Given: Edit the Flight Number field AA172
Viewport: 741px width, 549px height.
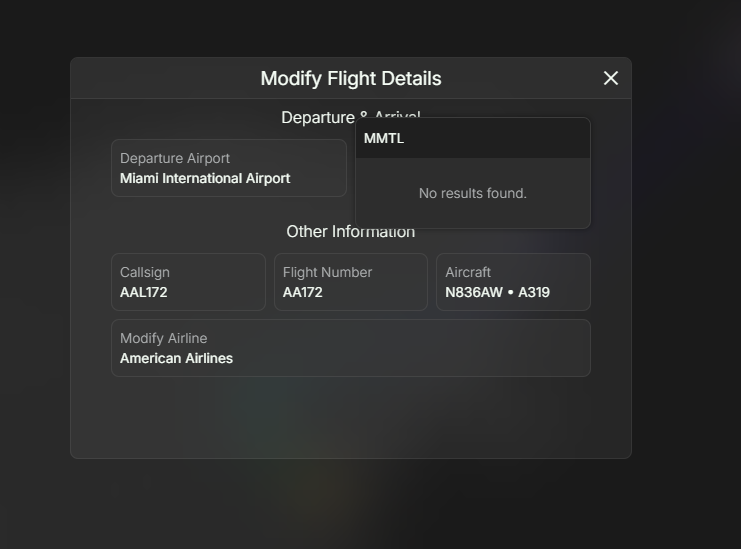Looking at the screenshot, I should 351,282.
